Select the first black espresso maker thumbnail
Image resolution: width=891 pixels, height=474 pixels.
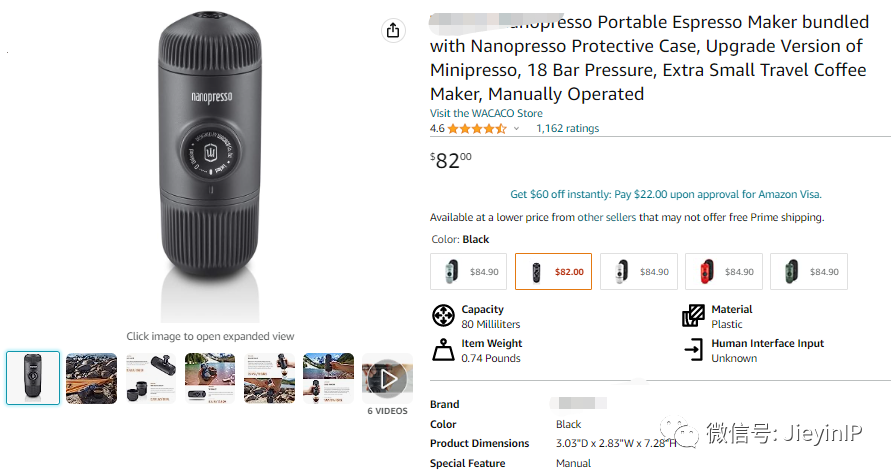click(x=33, y=377)
